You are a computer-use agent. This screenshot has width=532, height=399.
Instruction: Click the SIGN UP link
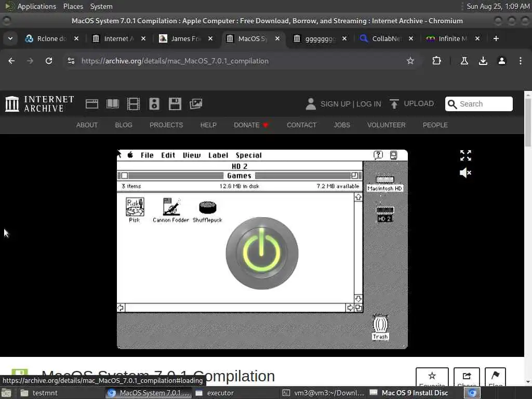coord(335,104)
